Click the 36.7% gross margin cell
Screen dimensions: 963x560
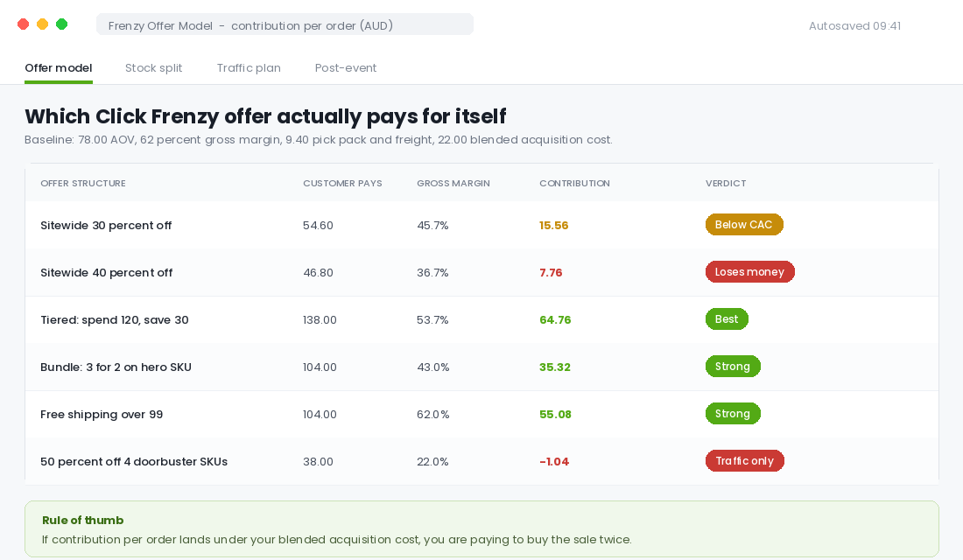click(x=433, y=273)
